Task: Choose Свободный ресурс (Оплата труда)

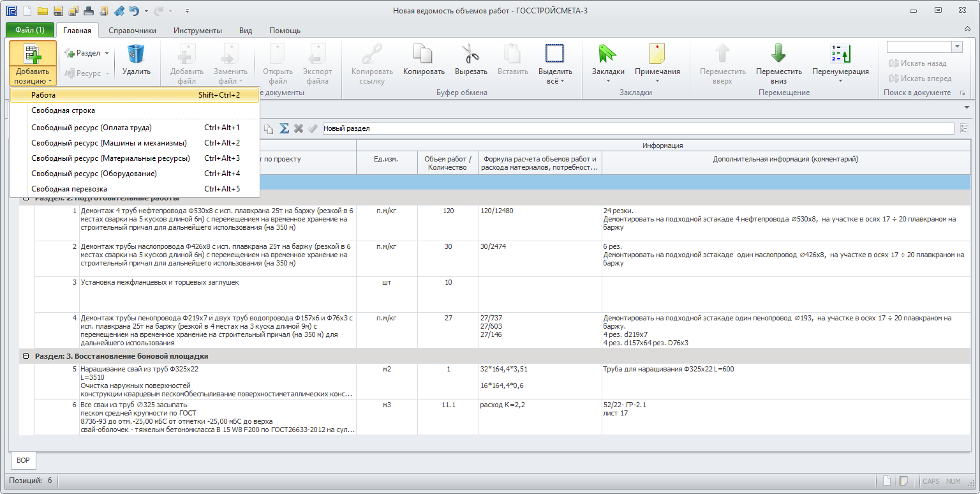Action: pyautogui.click(x=135, y=128)
